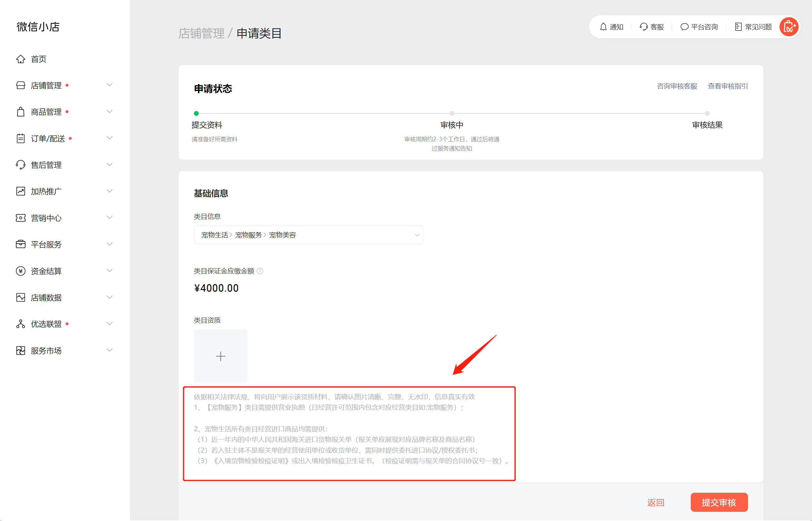This screenshot has height=521, width=812.
Task: Select 平台咨询 in the top bar
Action: pos(699,27)
